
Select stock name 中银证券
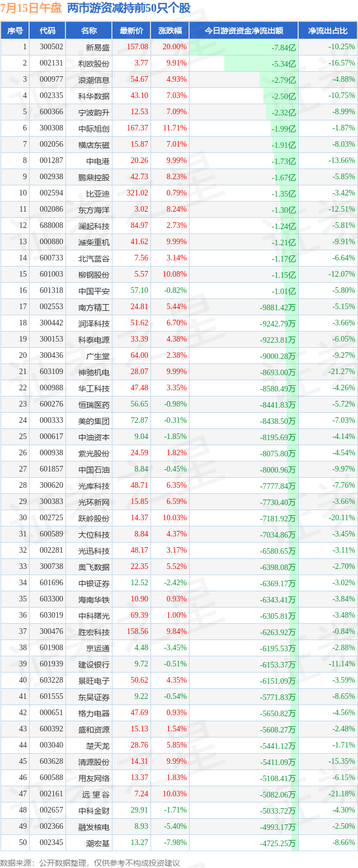(x=94, y=583)
